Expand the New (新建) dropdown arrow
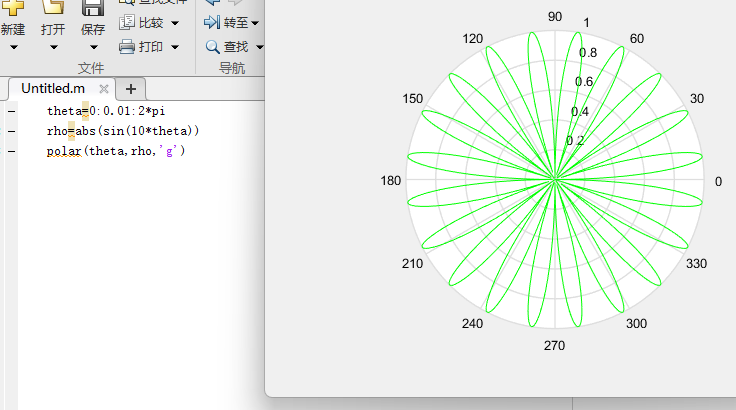Viewport: 736px width, 410px height. coord(14,47)
